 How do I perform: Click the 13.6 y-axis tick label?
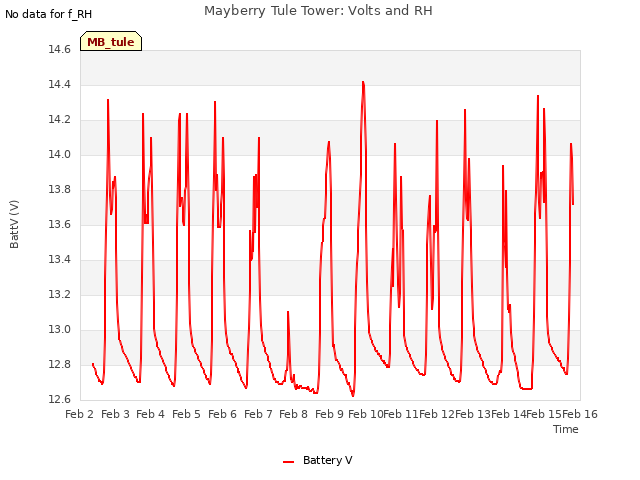click(60, 224)
